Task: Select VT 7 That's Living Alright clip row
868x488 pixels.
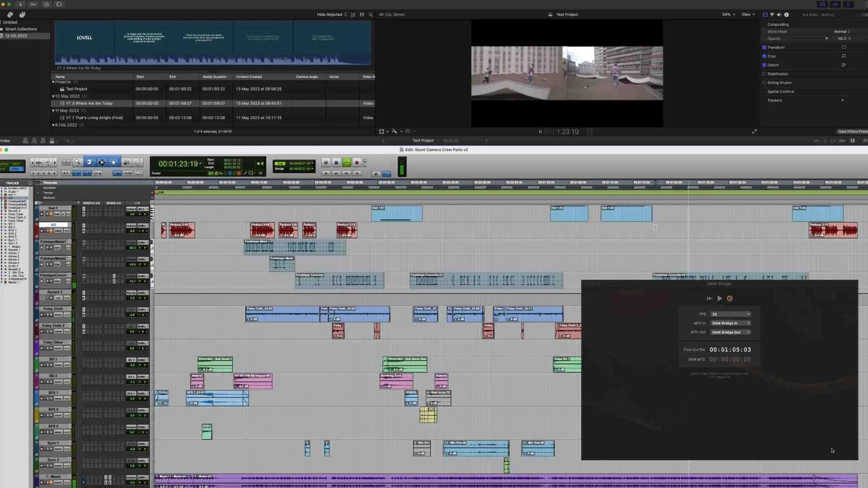Action: coord(94,118)
